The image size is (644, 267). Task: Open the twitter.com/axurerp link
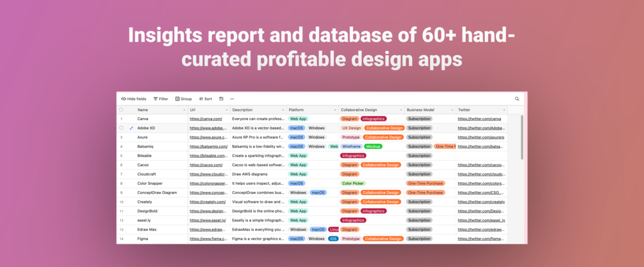pos(481,137)
